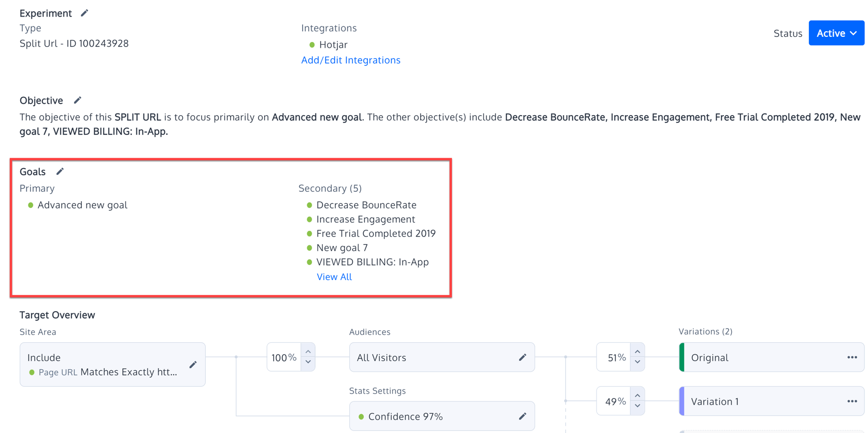The height and width of the screenshot is (433, 868).
Task: Open the Original variation three-dot menu
Action: [x=852, y=357]
